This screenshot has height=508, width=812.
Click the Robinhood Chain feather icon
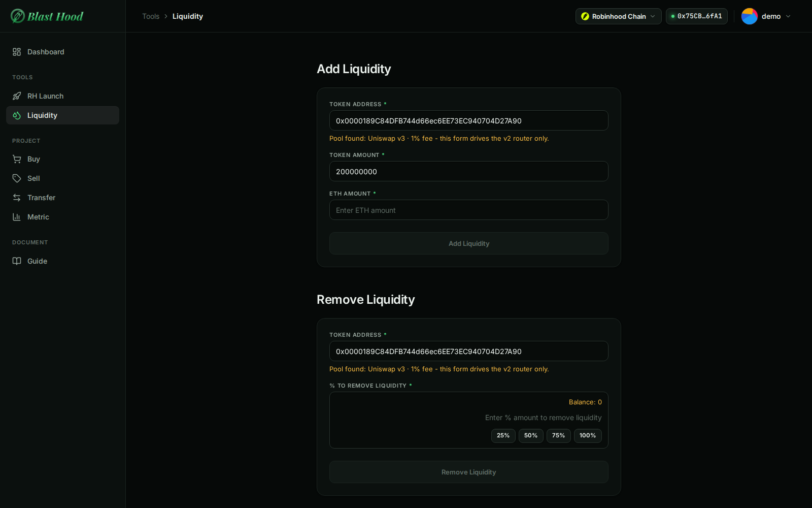[x=585, y=16]
